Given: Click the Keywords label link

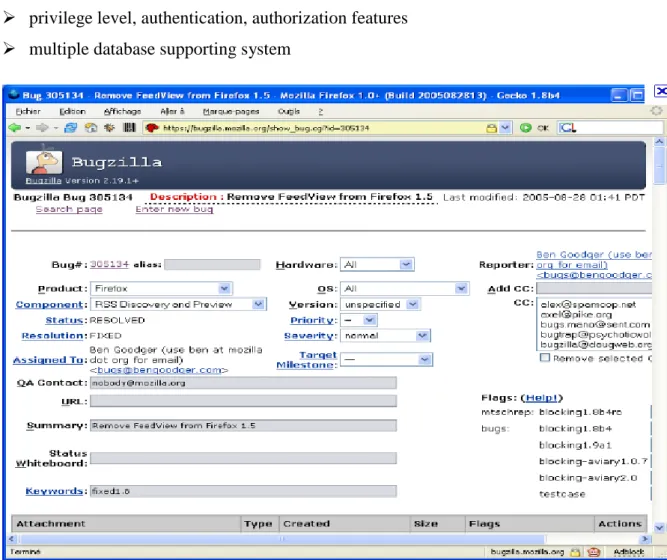Looking at the screenshot, I should (54, 491).
